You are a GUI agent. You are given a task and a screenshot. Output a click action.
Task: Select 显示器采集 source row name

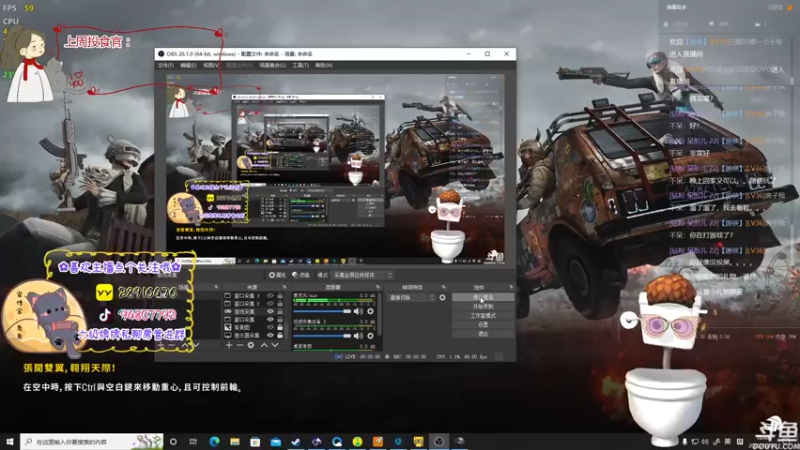click(x=245, y=336)
